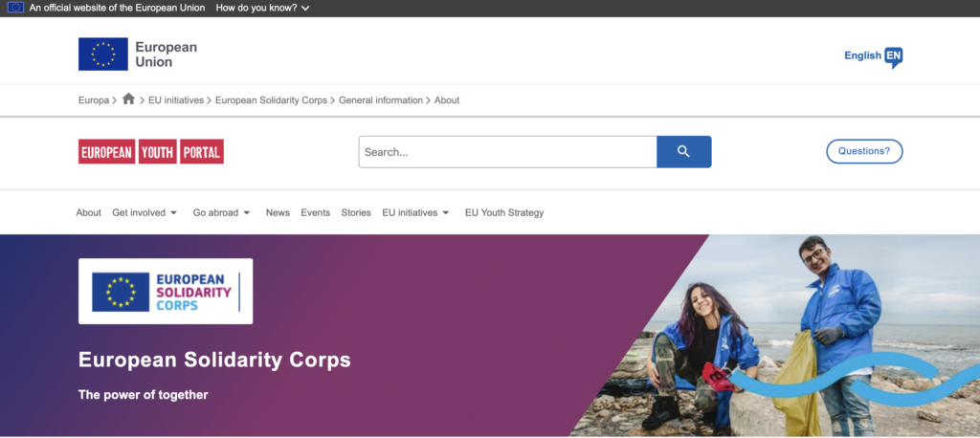Viewport: 980px width, 438px height.
Task: Open the About navigation item
Action: 89,213
